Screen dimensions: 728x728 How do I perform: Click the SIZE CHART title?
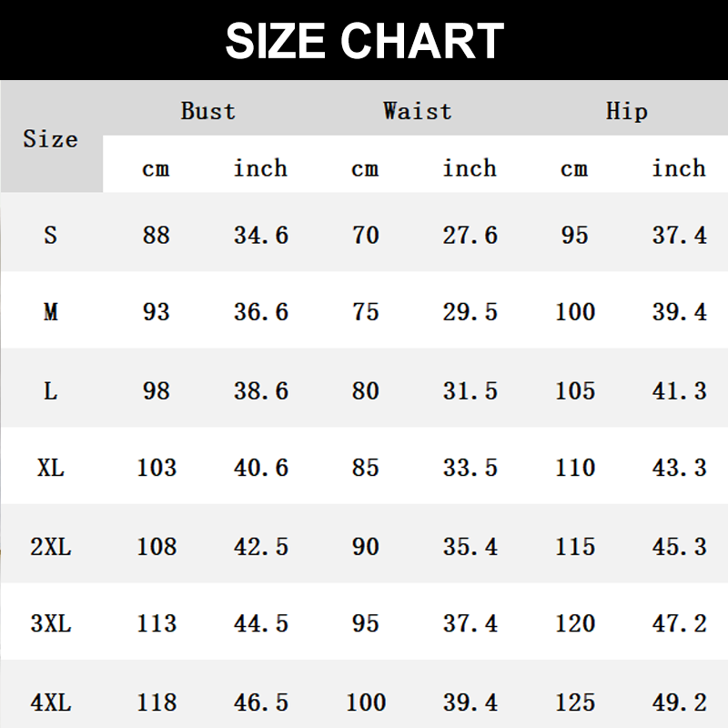[364, 40]
